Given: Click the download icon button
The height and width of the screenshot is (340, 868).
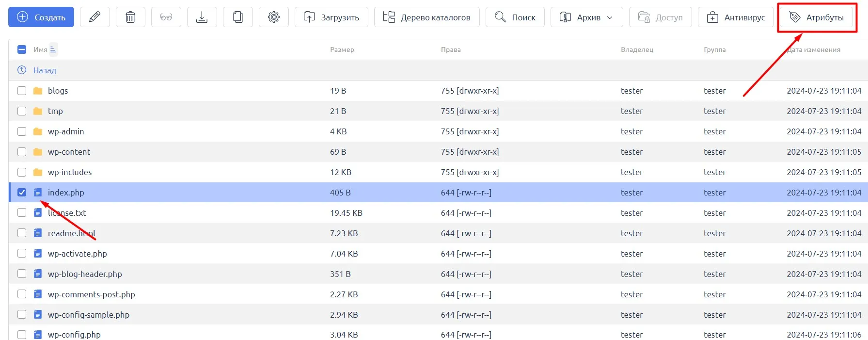Looking at the screenshot, I should pos(202,17).
